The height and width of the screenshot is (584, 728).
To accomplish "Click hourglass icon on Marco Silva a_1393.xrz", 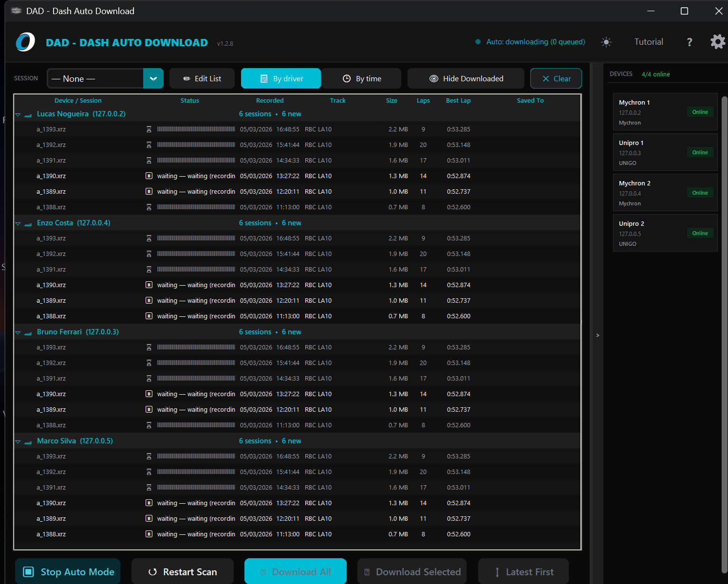I will pos(149,456).
